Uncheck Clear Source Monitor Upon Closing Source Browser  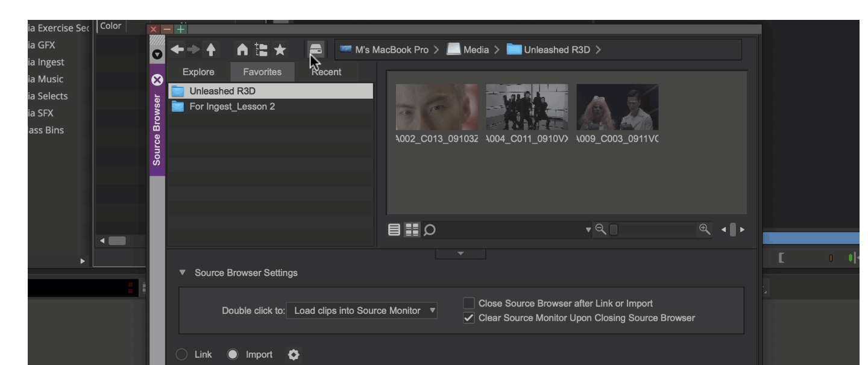469,318
